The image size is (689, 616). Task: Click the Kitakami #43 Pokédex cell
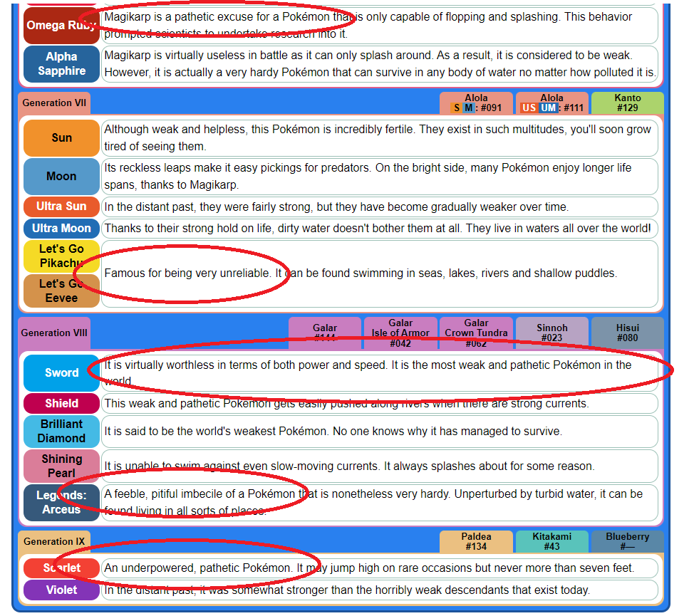[552, 541]
